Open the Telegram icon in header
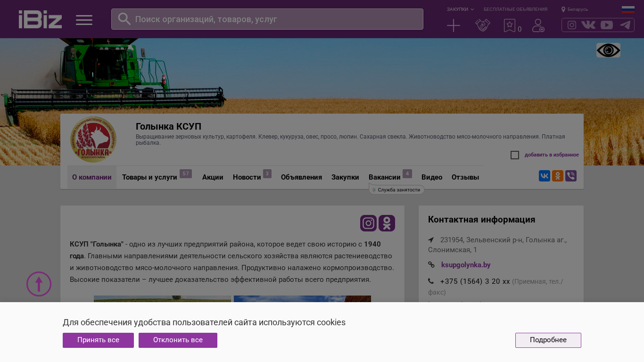Image resolution: width=644 pixels, height=362 pixels. [x=625, y=25]
